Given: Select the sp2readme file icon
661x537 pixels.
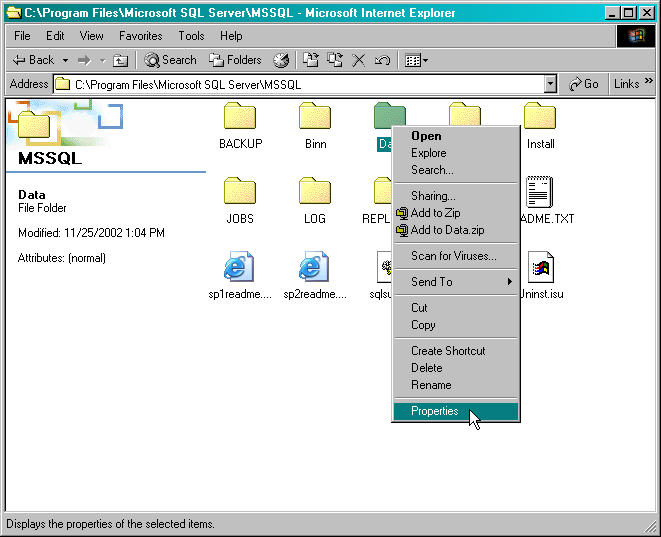Looking at the screenshot, I should coord(314,266).
